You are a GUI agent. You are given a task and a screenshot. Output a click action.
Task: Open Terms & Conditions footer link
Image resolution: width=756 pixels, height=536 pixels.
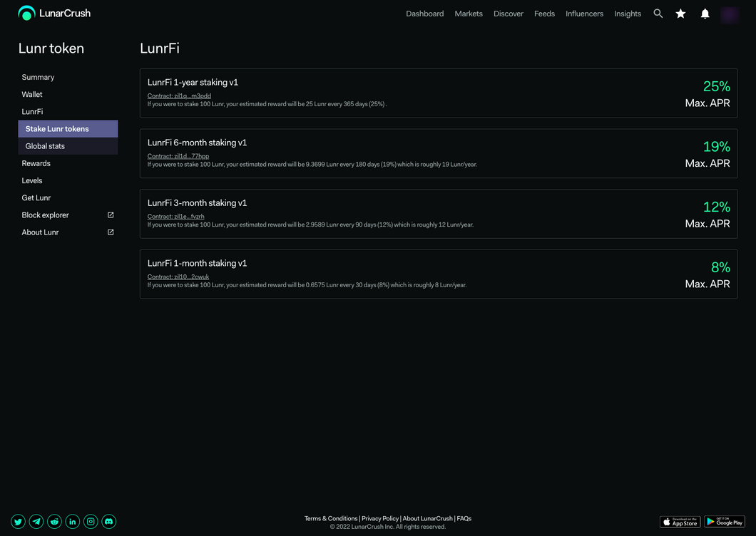(x=331, y=519)
